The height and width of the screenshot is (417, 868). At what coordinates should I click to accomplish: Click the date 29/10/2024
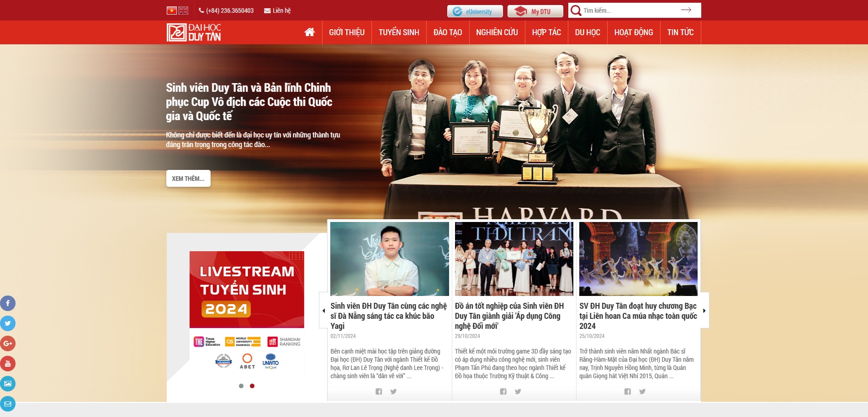tap(467, 336)
